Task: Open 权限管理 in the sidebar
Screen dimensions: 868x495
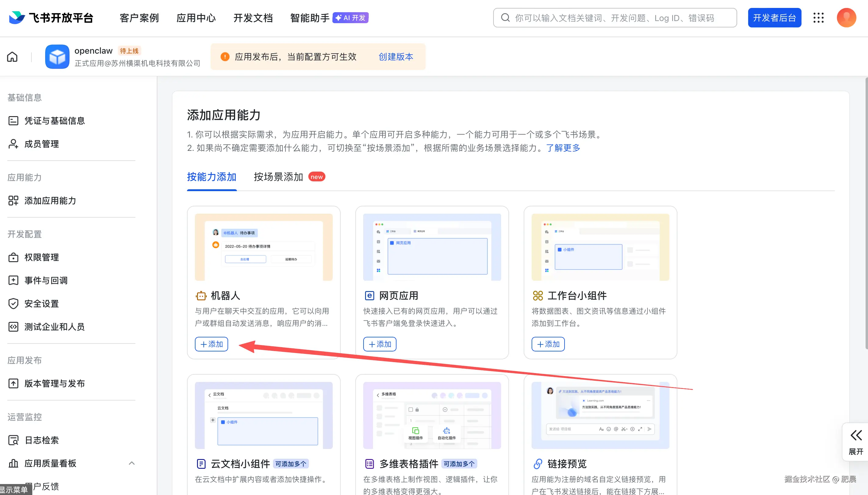Action: tap(41, 257)
